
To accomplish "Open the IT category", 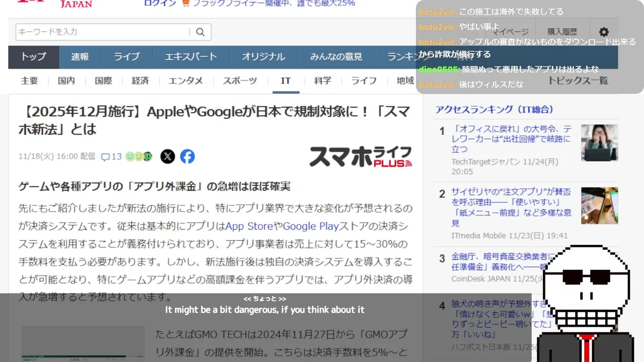I will coord(286,80).
